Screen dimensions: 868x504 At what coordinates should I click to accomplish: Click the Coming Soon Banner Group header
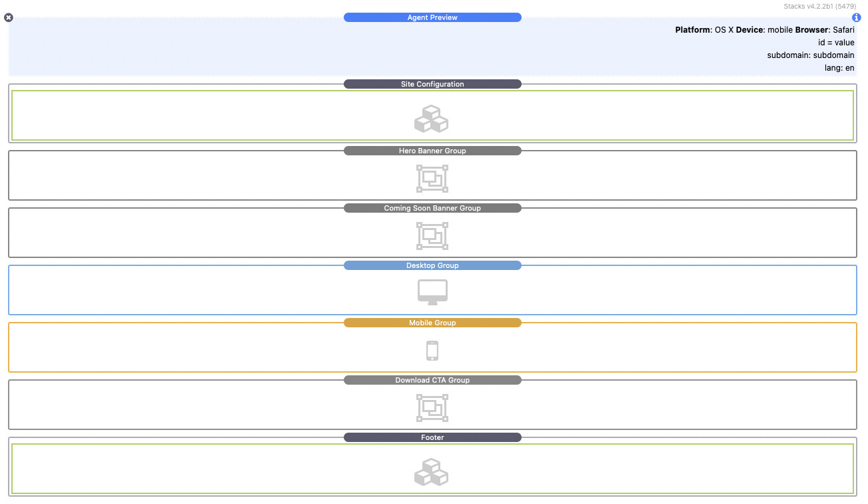tap(432, 208)
